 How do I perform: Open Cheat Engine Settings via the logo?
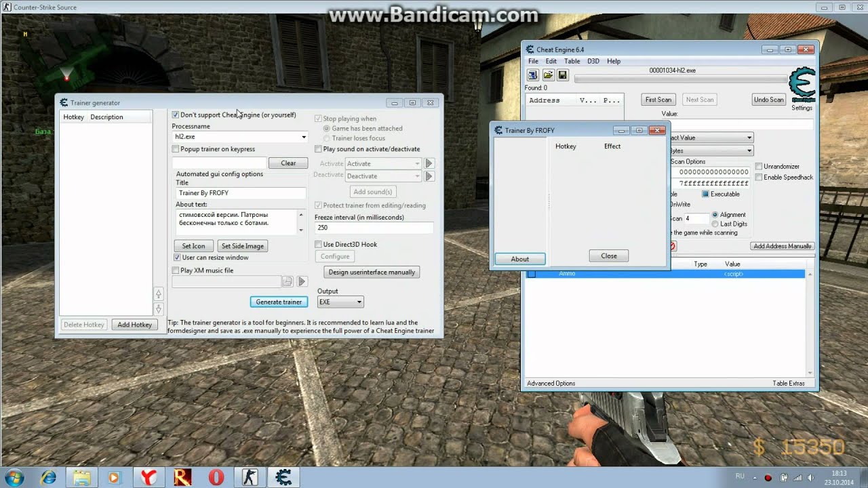(802, 85)
